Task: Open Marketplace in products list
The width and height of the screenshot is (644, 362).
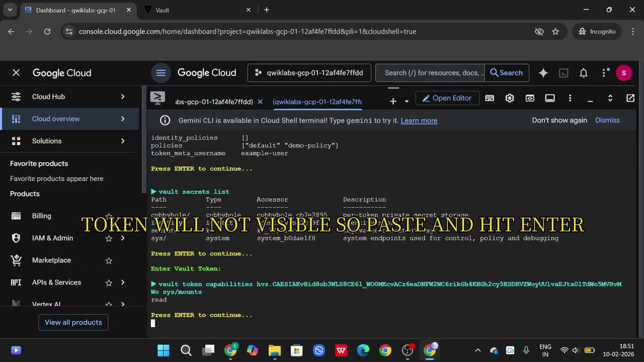Action: tap(51, 260)
